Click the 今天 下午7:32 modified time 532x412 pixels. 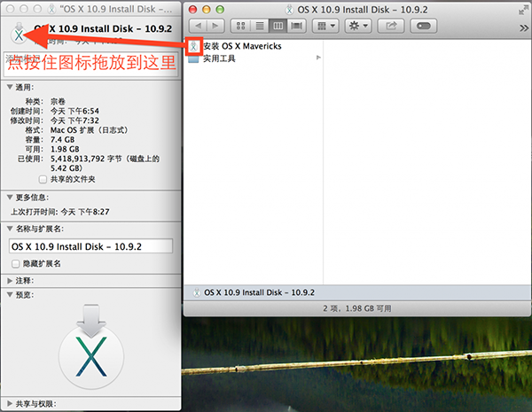click(x=74, y=120)
